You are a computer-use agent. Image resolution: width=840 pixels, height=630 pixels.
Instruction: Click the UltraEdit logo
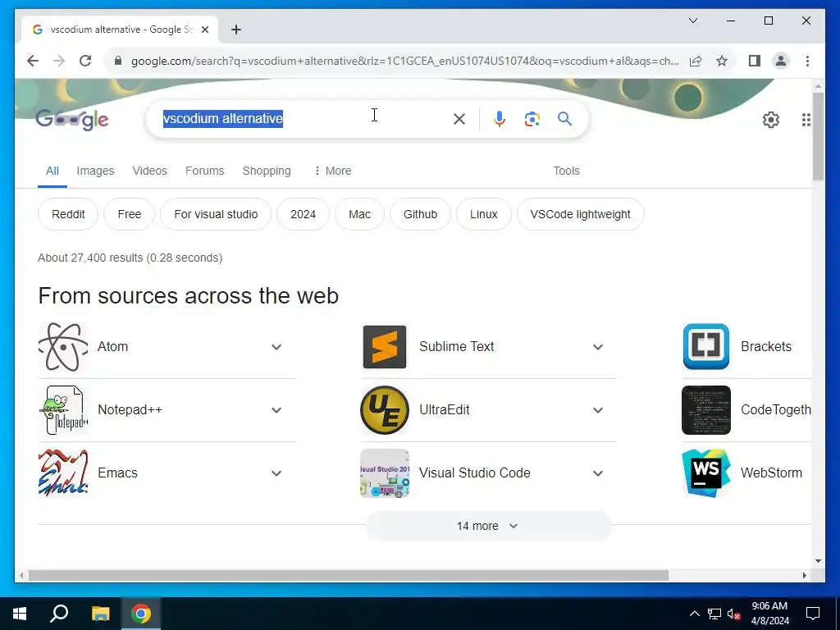click(x=385, y=410)
